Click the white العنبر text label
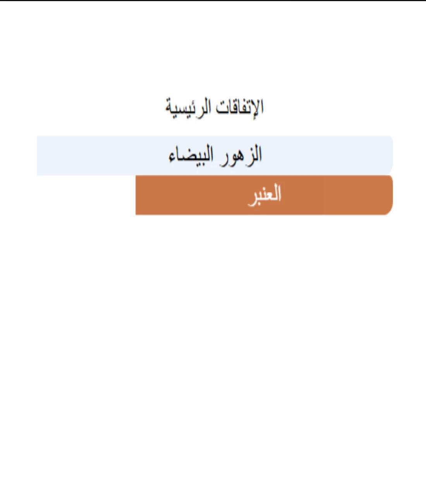Image resolution: width=426 pixels, height=504 pixels. 265,195
